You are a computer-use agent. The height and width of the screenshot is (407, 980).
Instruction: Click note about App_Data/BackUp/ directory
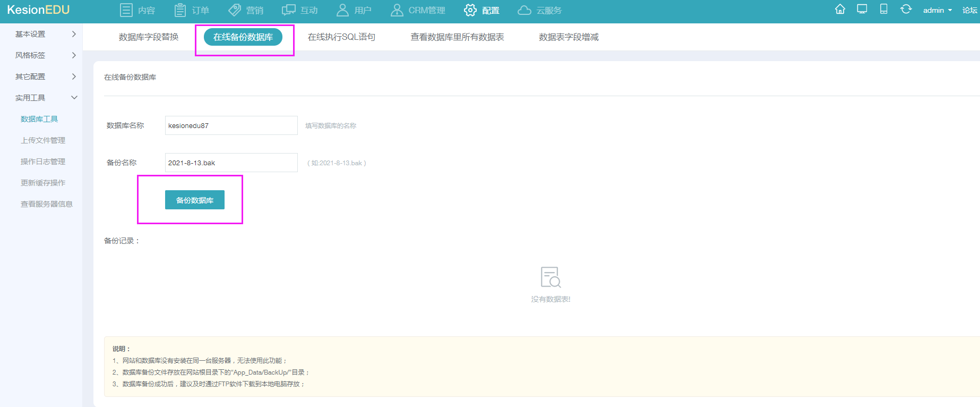pos(211,372)
